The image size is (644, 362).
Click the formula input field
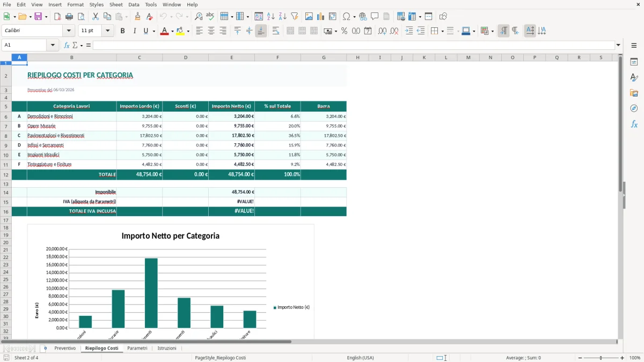[354, 45]
